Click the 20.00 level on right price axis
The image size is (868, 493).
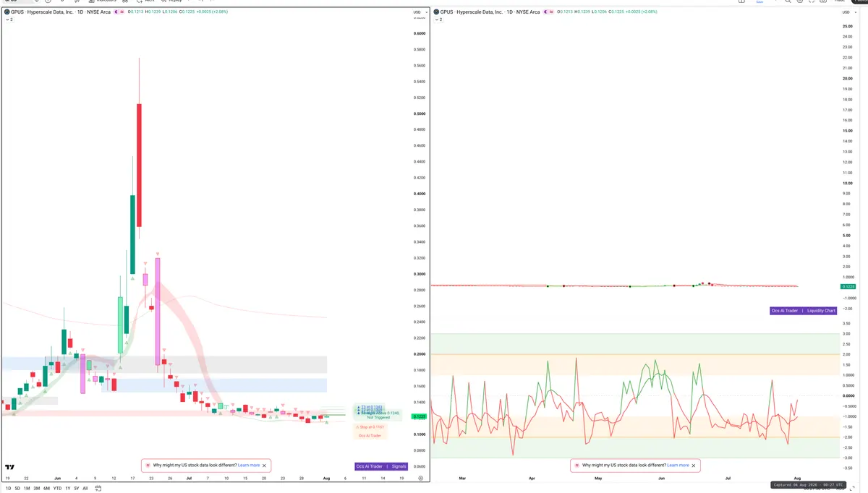tap(847, 79)
